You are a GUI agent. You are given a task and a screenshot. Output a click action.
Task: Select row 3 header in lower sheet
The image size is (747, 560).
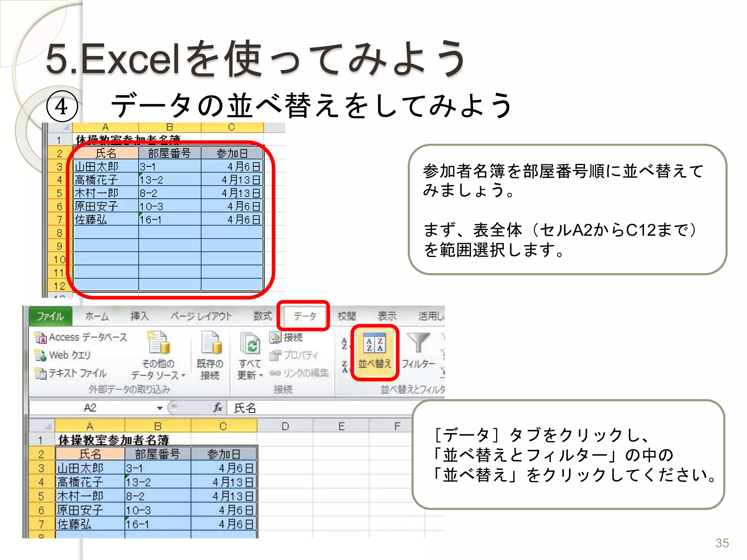click(x=42, y=468)
